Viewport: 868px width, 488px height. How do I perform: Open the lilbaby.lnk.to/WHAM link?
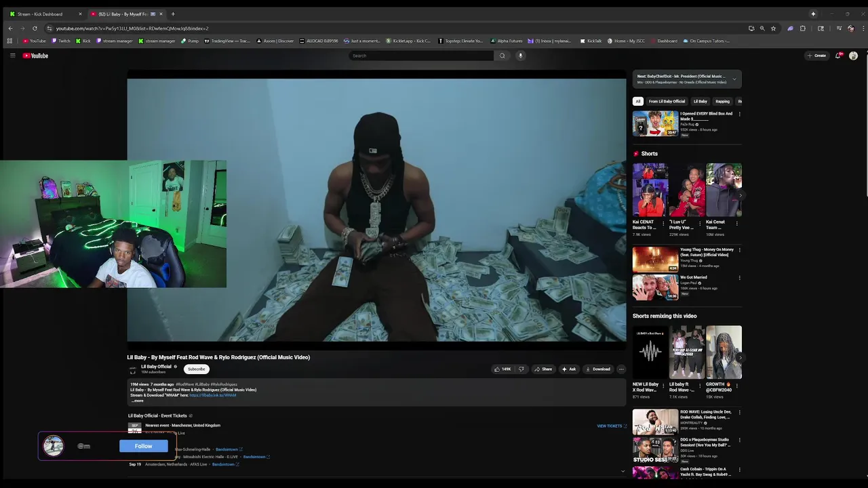coord(213,395)
